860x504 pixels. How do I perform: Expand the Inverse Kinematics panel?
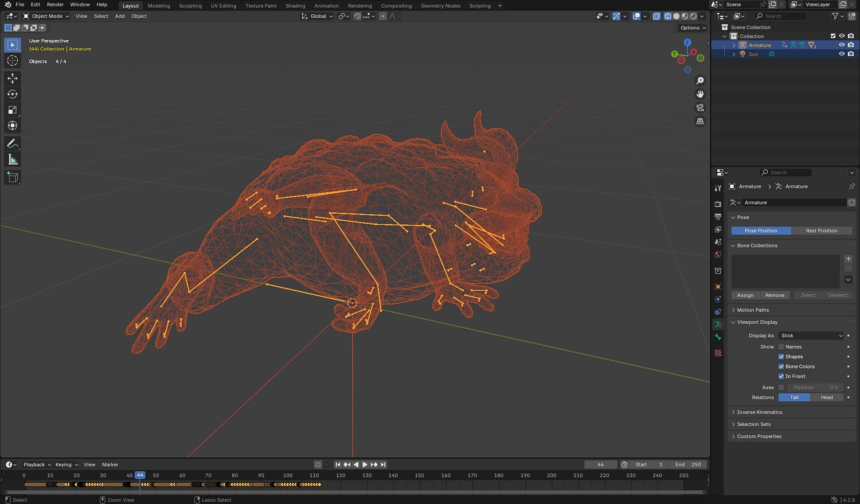[x=759, y=412]
